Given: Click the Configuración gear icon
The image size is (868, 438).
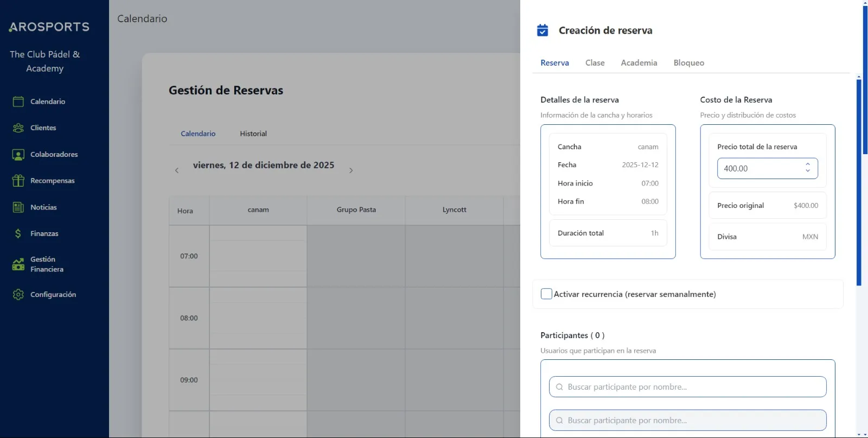Looking at the screenshot, I should coord(18,294).
